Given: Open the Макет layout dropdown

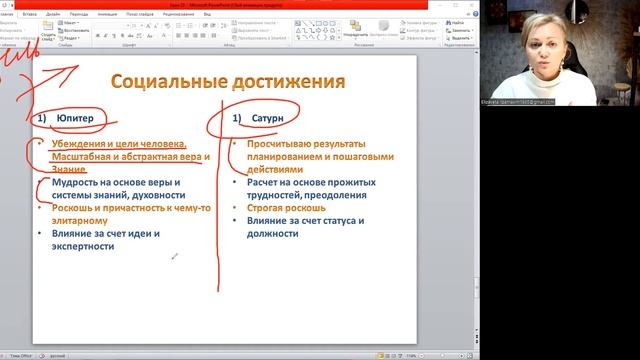Looking at the screenshot, I should tap(69, 23).
